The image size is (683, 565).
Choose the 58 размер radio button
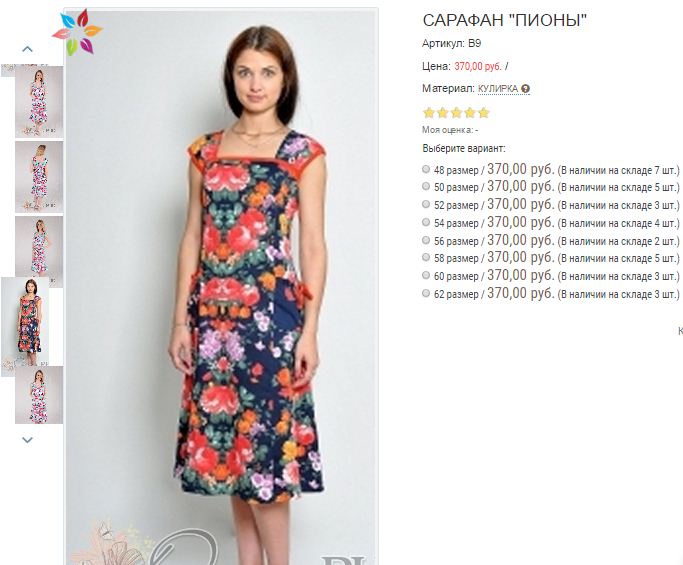(x=426, y=257)
